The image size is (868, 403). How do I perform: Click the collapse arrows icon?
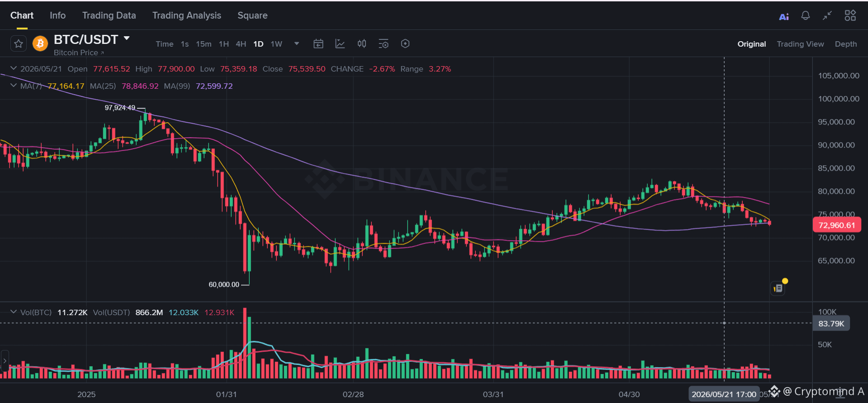pos(827,16)
